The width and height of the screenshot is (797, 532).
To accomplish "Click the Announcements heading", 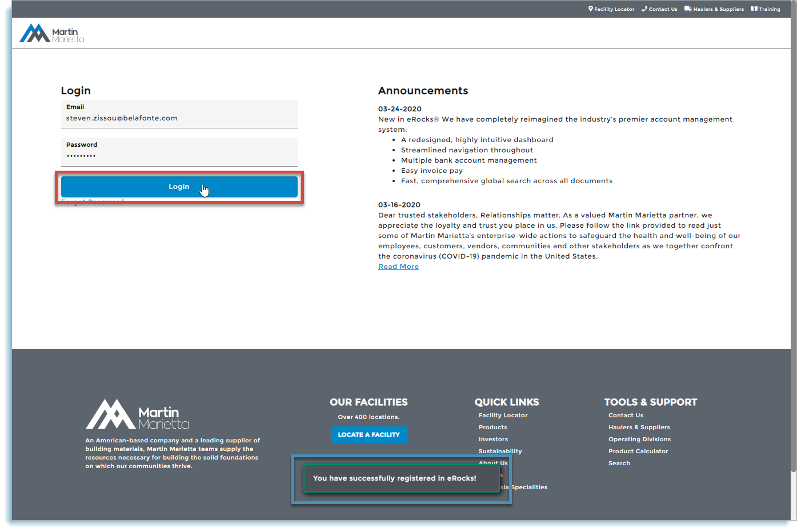I will click(423, 91).
